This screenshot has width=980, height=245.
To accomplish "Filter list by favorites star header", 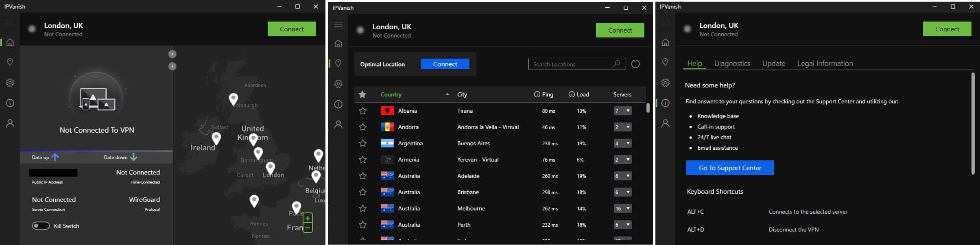I will click(362, 94).
